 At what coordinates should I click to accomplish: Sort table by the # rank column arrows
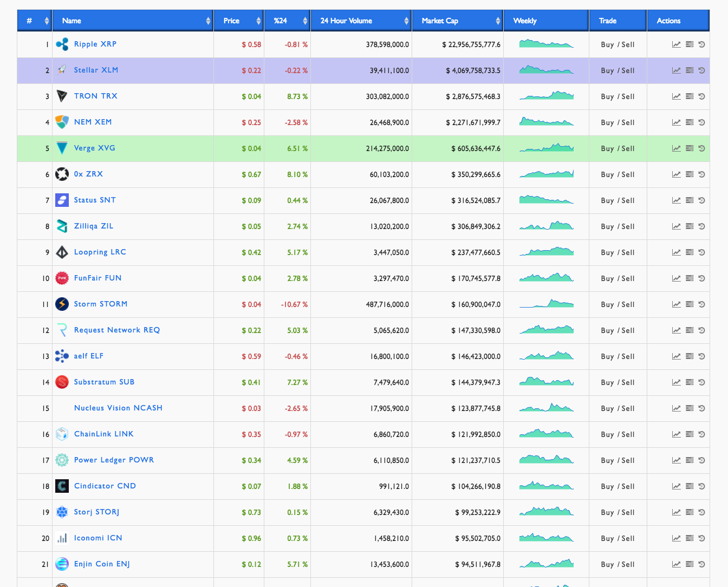pos(47,21)
